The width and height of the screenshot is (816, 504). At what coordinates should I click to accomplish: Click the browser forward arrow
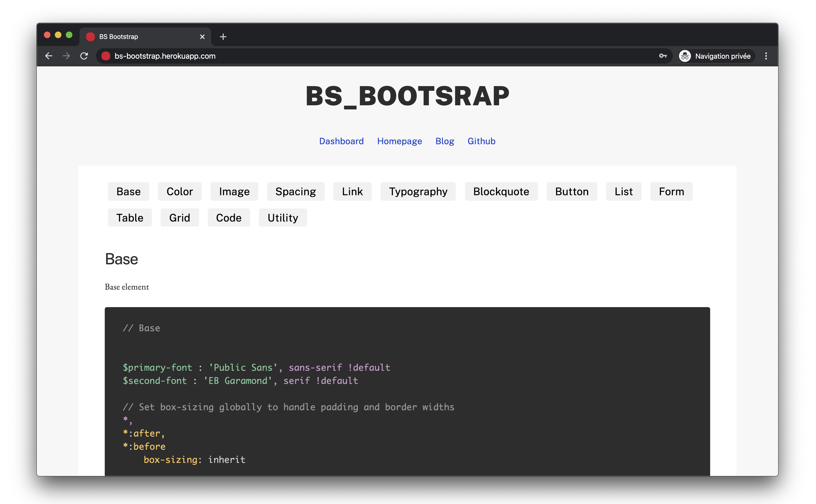coord(66,56)
